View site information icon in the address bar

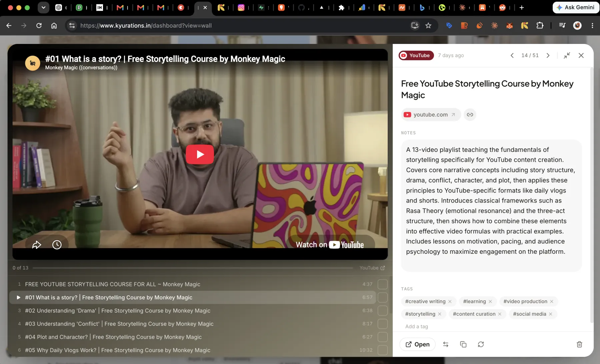72,25
